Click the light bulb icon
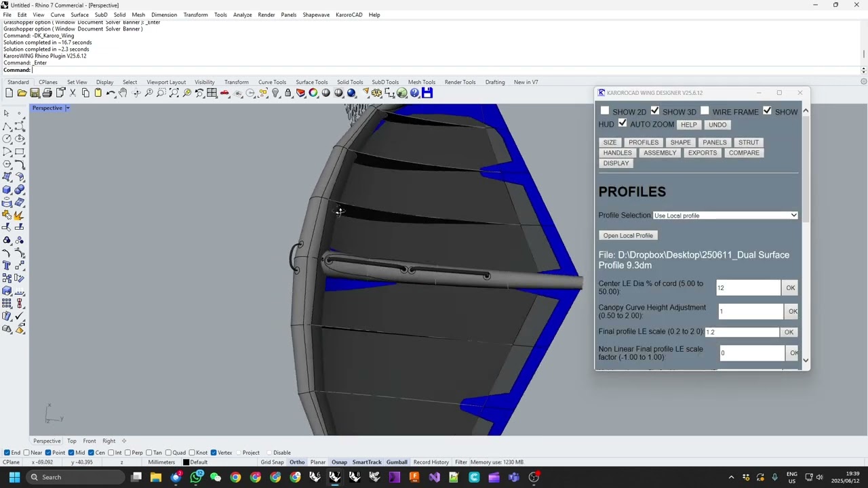 pyautogui.click(x=275, y=93)
